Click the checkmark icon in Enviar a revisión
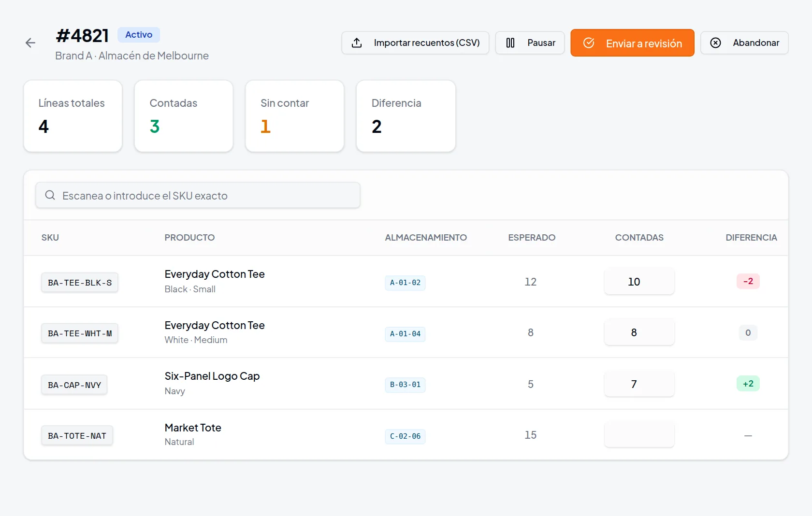812x516 pixels. pos(589,43)
